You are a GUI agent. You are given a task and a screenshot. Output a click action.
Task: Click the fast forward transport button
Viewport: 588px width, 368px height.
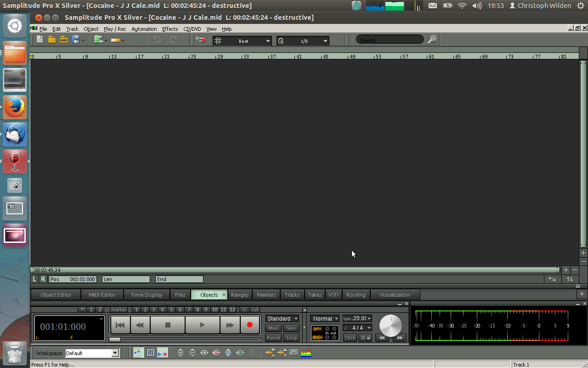coord(230,325)
